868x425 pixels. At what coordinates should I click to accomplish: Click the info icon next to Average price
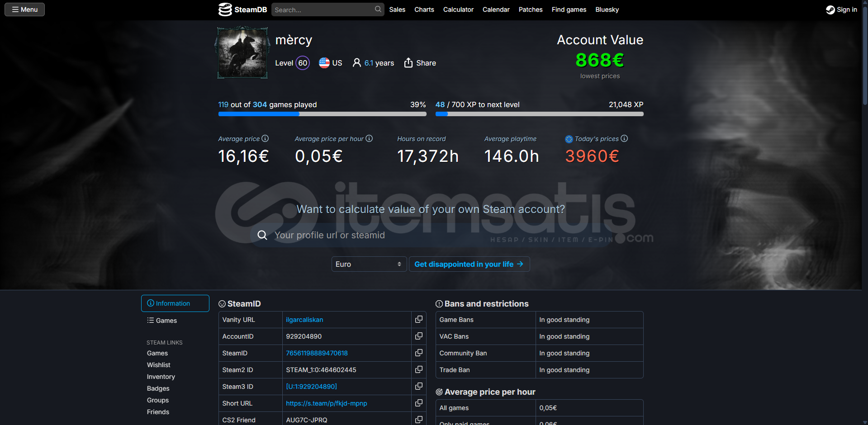(265, 138)
